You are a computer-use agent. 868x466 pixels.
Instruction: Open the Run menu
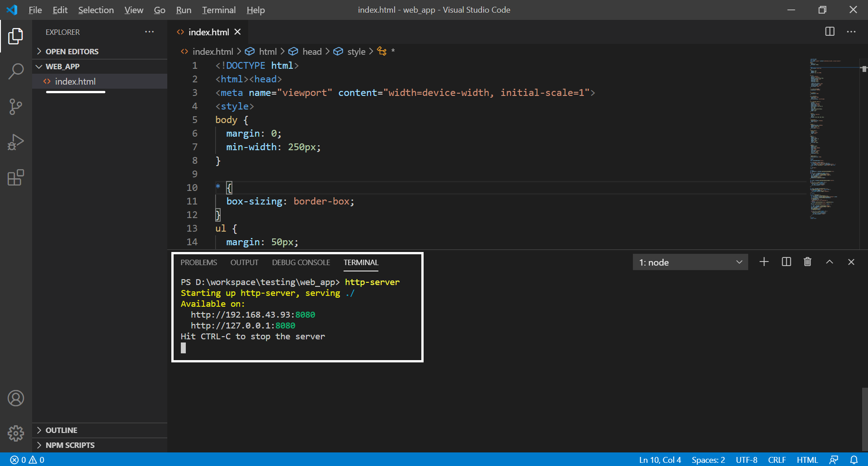184,10
